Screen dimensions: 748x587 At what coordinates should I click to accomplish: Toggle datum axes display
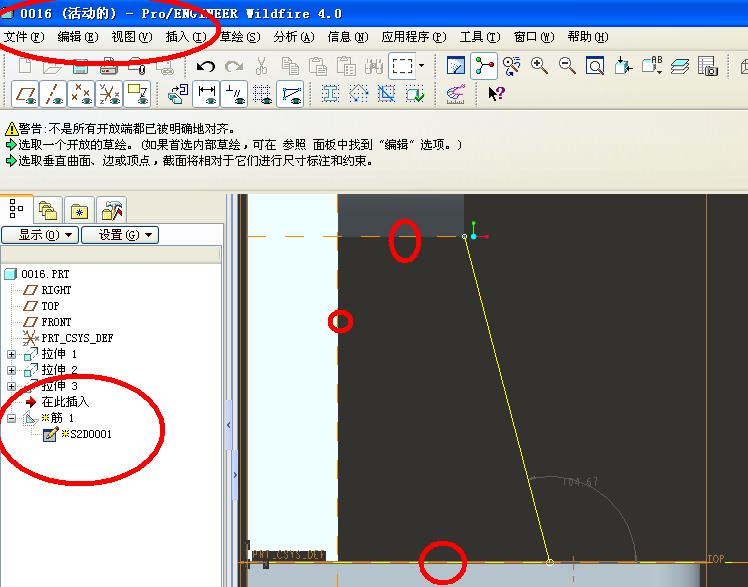tap(53, 94)
